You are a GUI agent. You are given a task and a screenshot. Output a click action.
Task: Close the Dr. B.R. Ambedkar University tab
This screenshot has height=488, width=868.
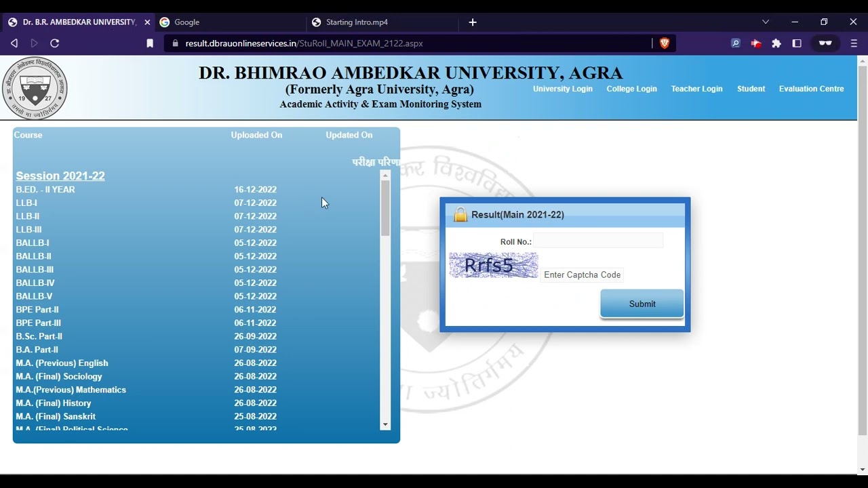pyautogui.click(x=147, y=22)
